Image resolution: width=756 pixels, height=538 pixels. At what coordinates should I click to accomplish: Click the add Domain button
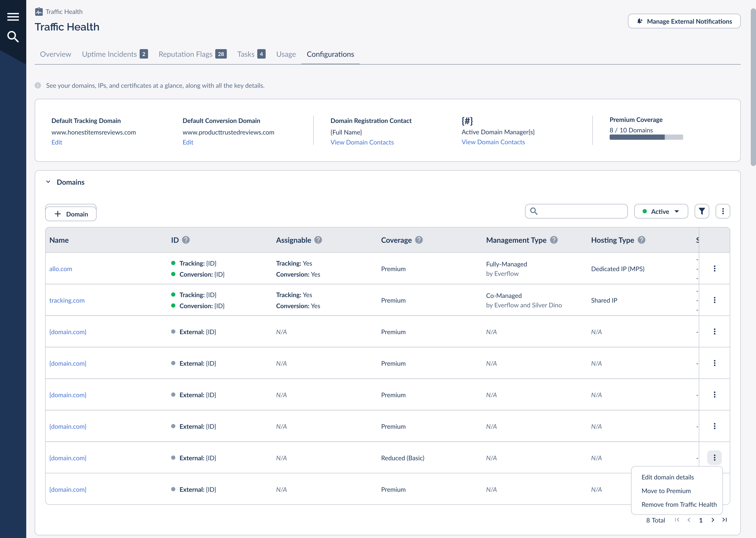click(71, 214)
